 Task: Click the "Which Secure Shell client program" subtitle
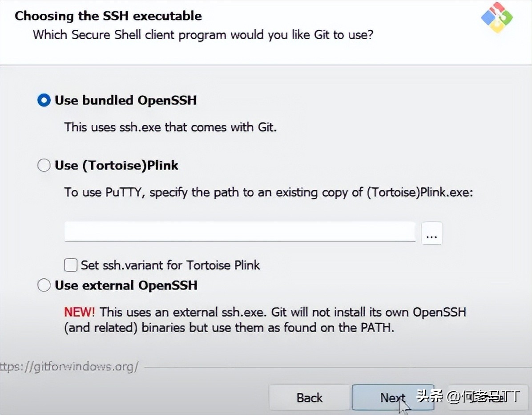pos(203,35)
